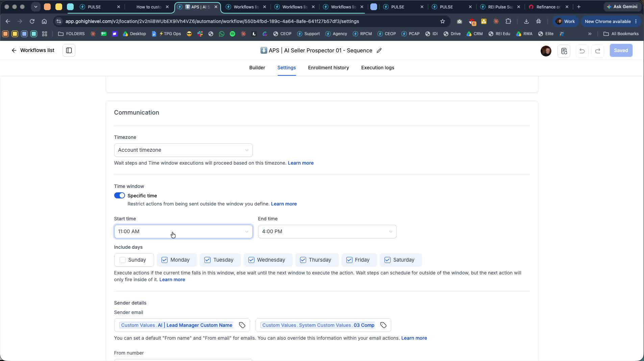This screenshot has width=644, height=361.
Task: Click the From email custom value field
Action: click(x=323, y=325)
